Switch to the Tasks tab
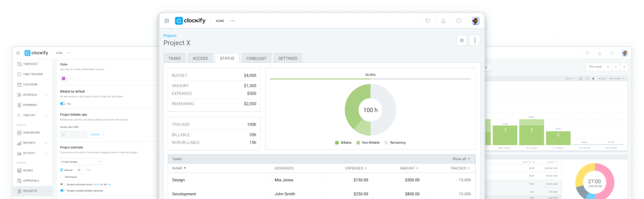 coord(174,58)
